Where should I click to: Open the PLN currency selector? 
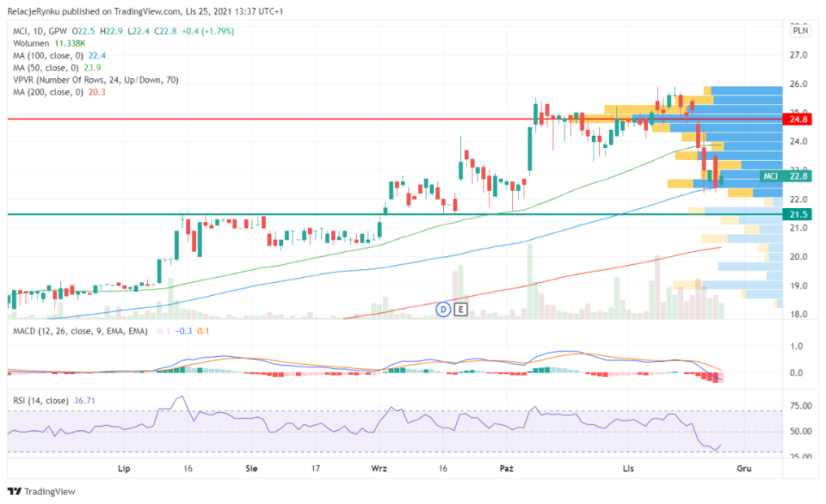tap(799, 31)
